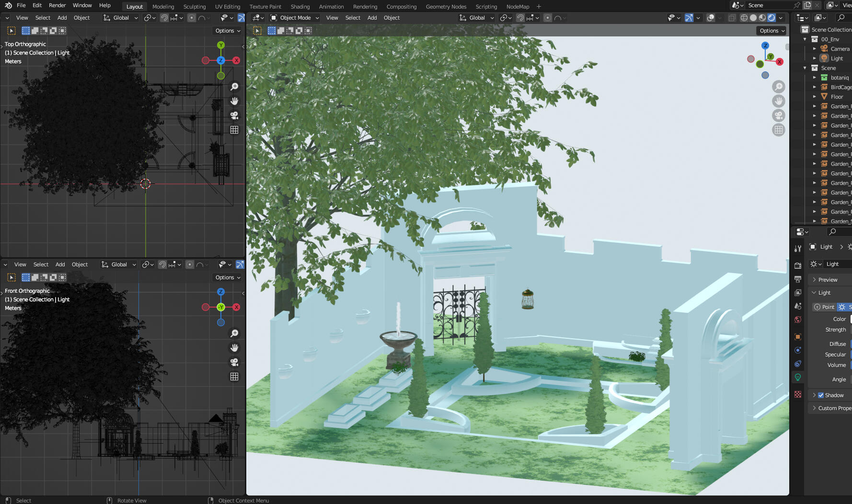
Task: Open the Object Mode dropdown
Action: coord(294,18)
